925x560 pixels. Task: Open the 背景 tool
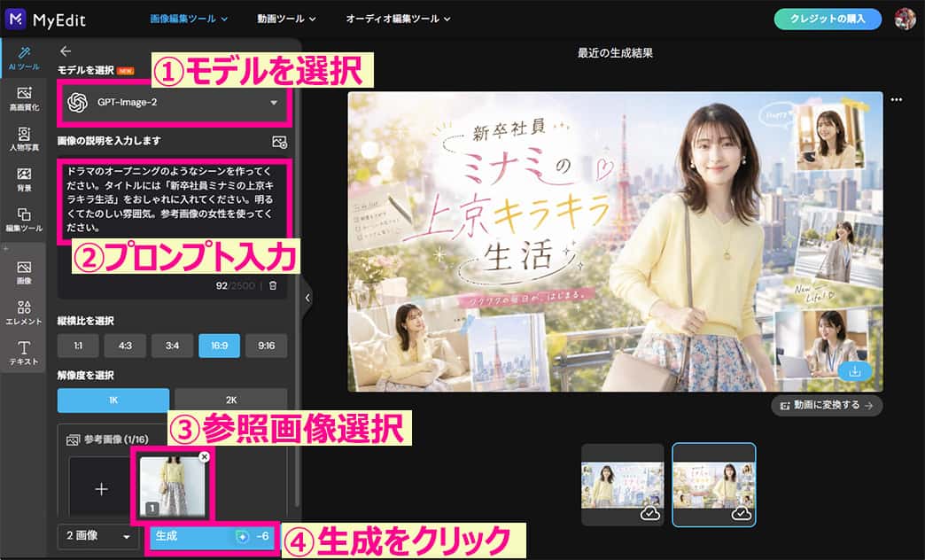(24, 179)
